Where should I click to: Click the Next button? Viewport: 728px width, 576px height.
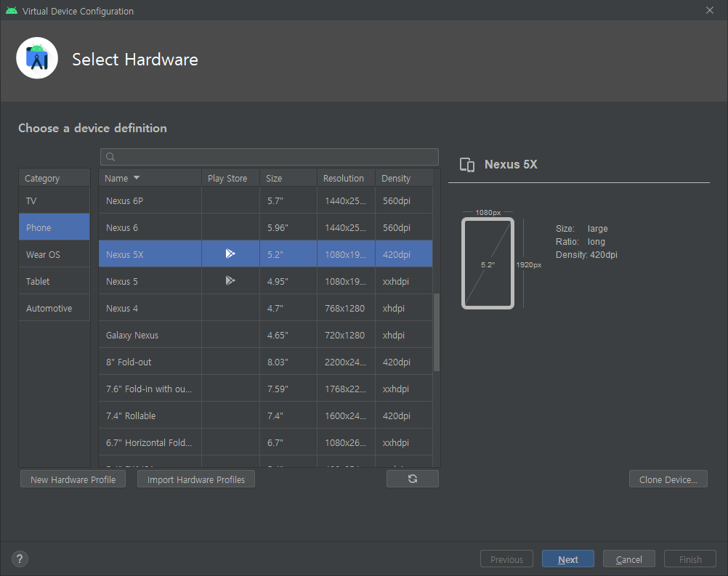point(568,559)
